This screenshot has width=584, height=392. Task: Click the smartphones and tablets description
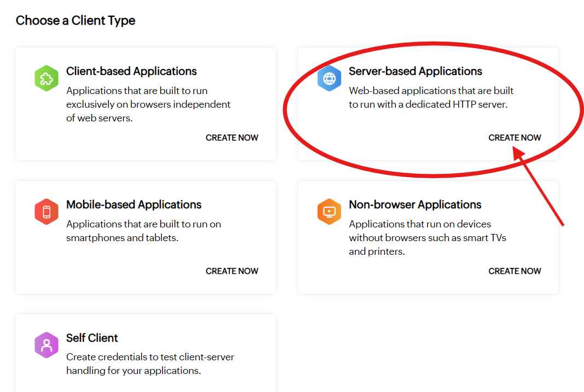(143, 231)
